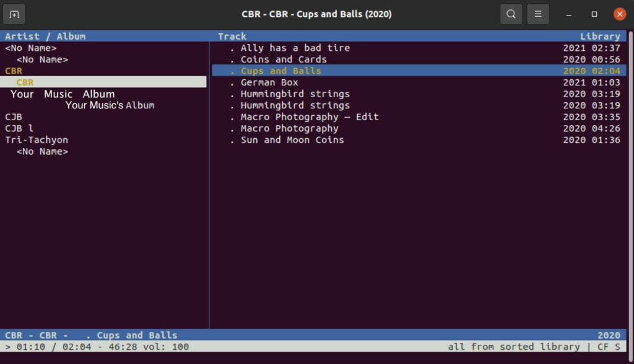The image size is (634, 364).
Task: Click the window title text
Action: 316,14
